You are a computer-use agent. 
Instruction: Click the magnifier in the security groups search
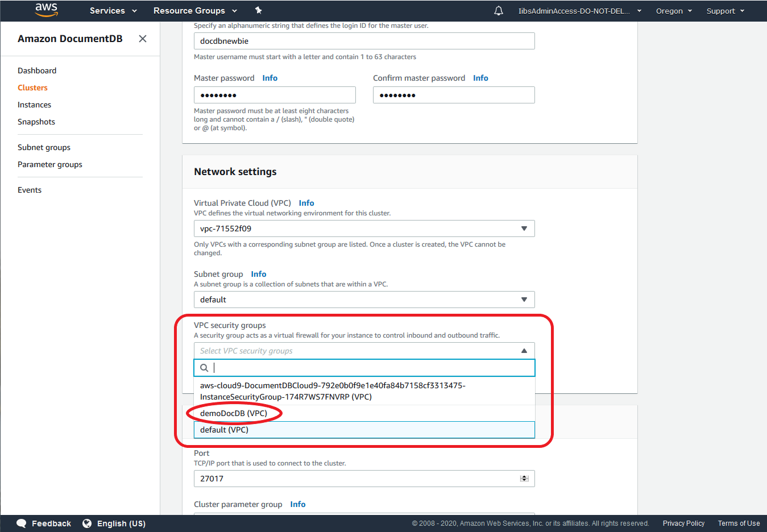[204, 368]
